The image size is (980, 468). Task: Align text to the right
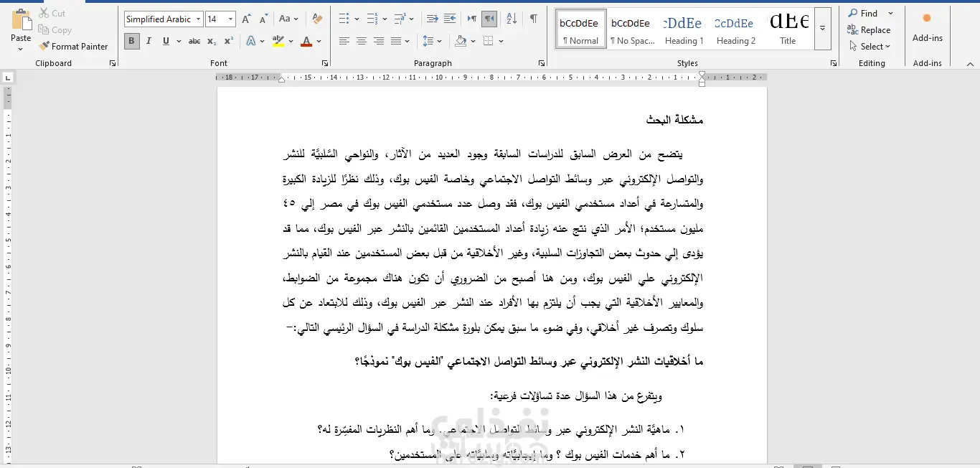point(378,41)
